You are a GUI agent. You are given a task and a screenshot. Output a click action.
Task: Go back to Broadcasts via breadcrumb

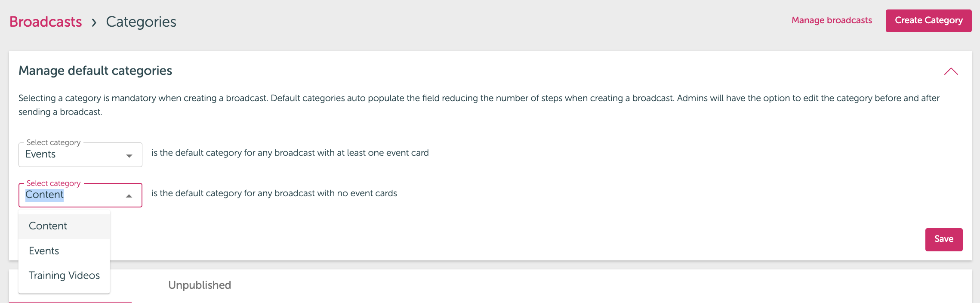[x=46, y=22]
